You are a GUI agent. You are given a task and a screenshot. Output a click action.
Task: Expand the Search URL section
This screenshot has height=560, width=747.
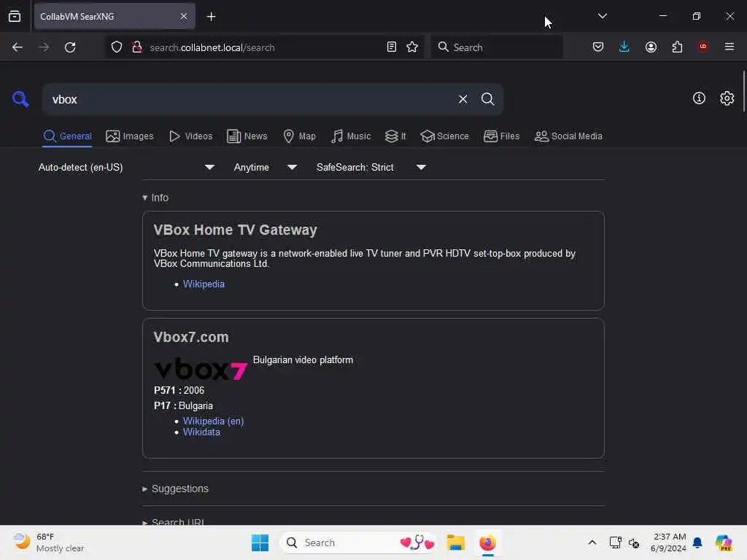[174, 522]
